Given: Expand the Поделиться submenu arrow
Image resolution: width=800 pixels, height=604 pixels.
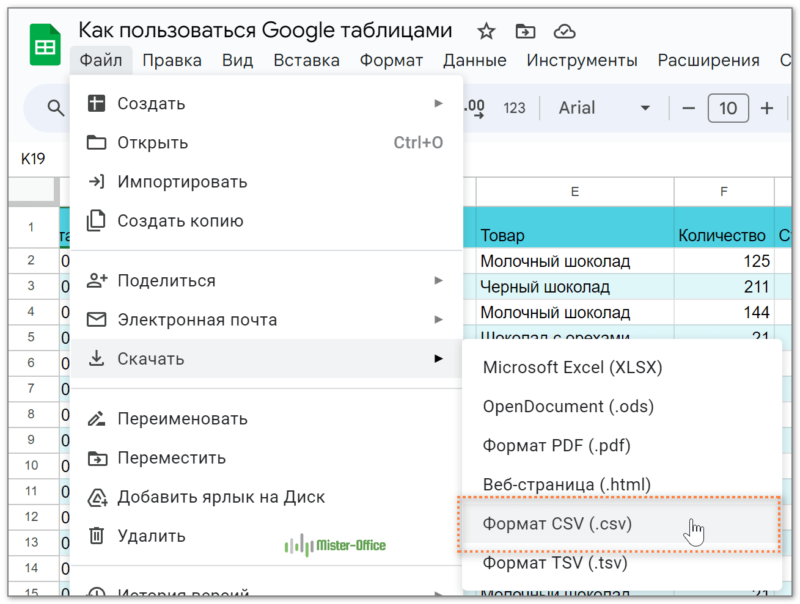Looking at the screenshot, I should point(438,281).
